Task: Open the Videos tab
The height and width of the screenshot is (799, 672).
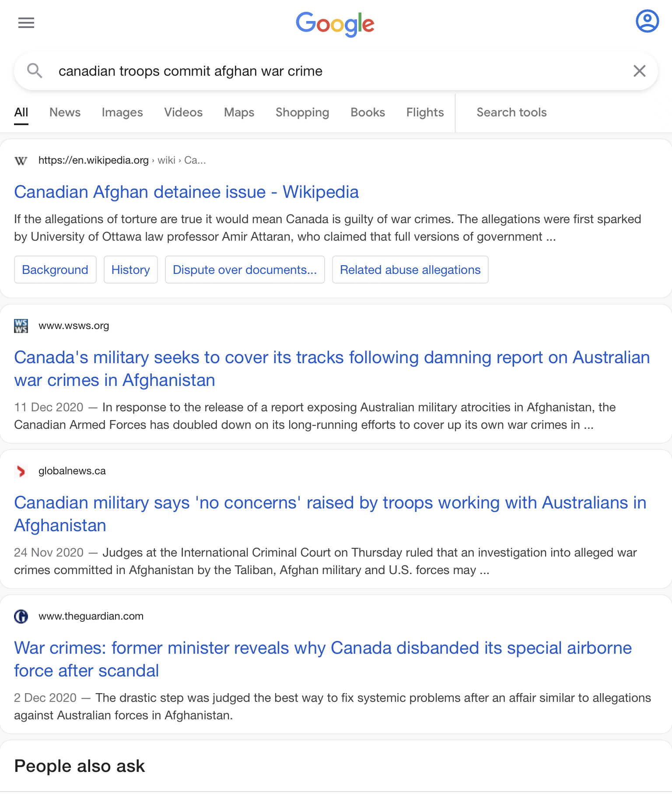Action: point(183,112)
